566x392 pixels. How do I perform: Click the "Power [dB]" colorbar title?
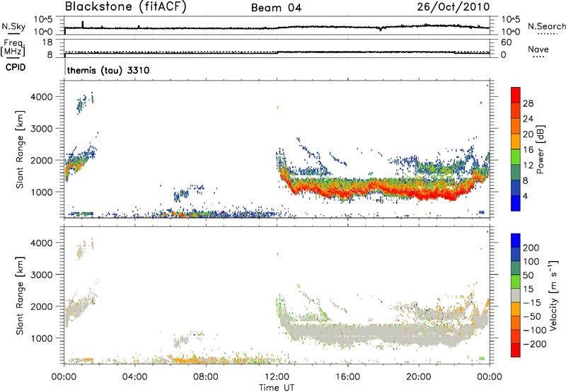pyautogui.click(x=541, y=149)
